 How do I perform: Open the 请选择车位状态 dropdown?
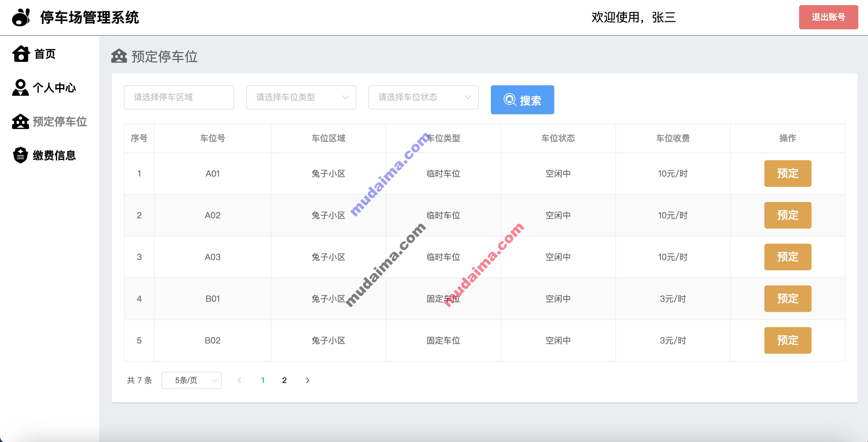tap(423, 97)
